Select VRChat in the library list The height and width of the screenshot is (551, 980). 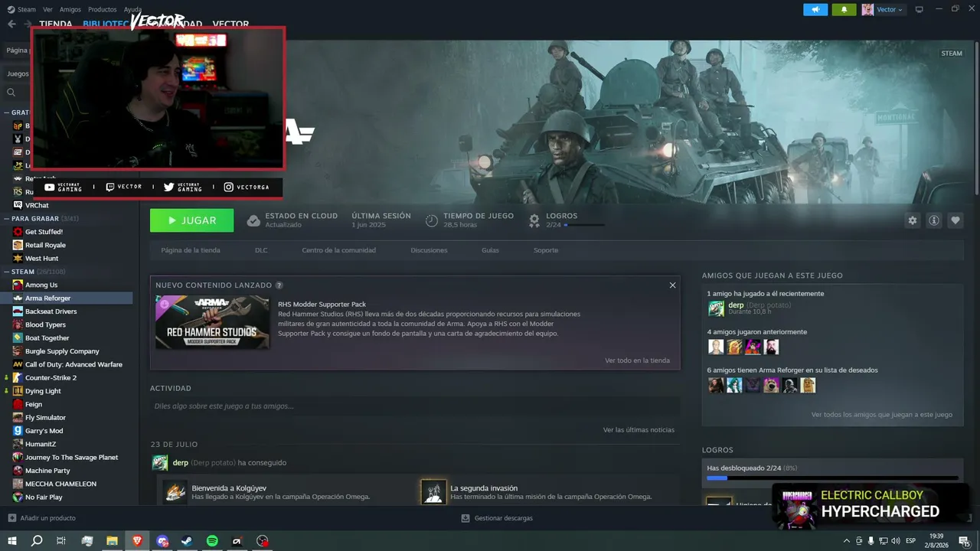37,205
